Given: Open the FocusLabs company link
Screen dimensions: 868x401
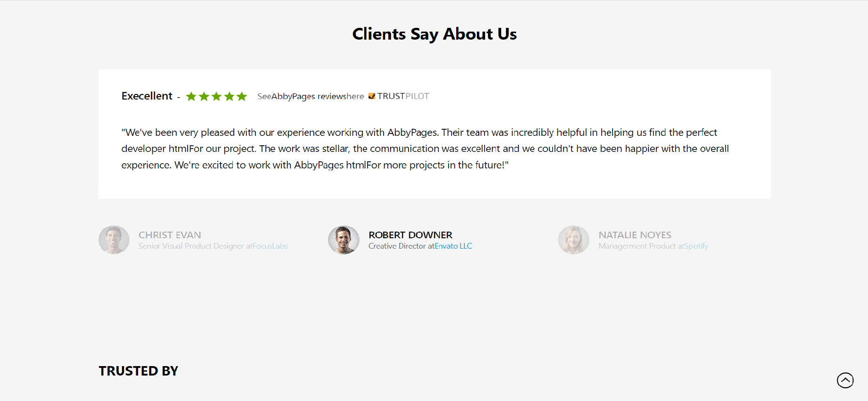Looking at the screenshot, I should pyautogui.click(x=270, y=246).
